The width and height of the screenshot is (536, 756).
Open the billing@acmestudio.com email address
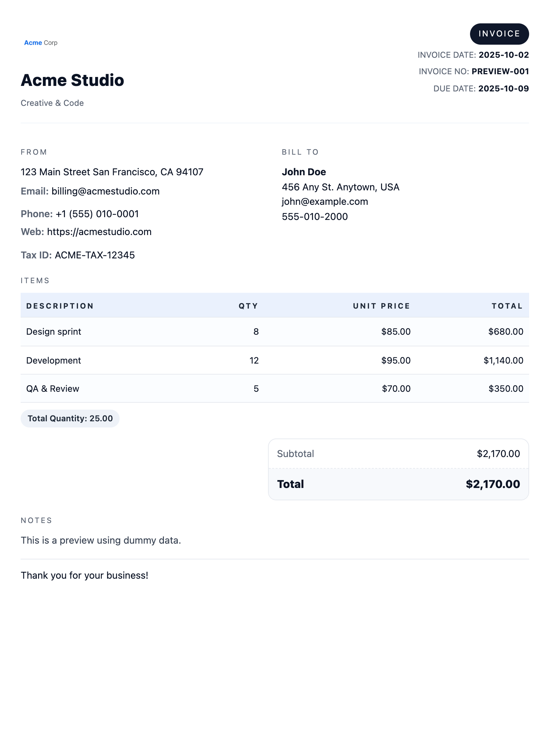[x=105, y=191]
